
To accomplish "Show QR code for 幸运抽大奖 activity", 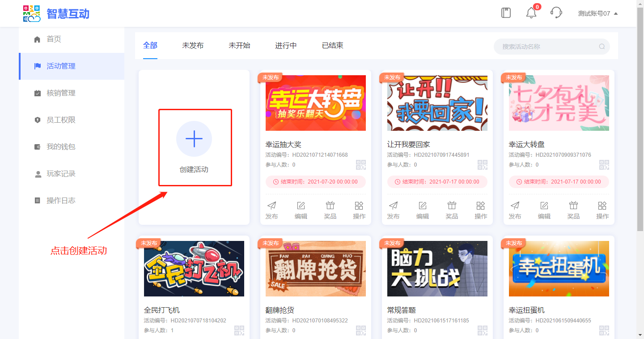I will tap(360, 165).
